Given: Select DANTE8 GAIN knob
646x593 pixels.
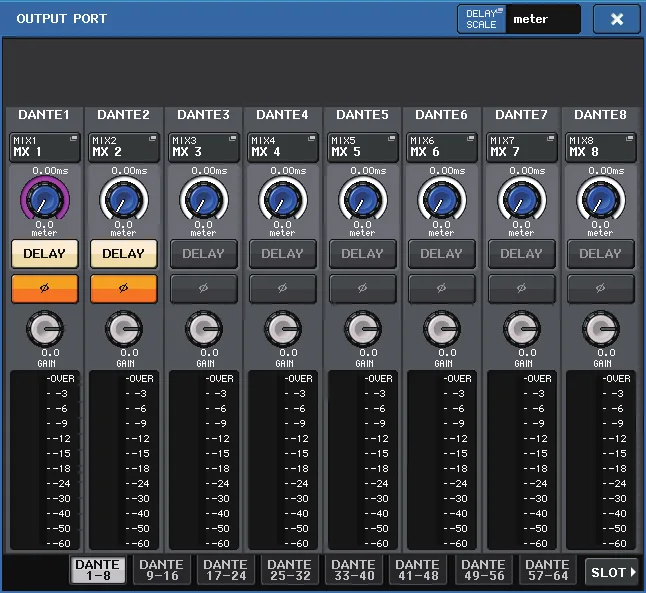Looking at the screenshot, I should [601, 328].
